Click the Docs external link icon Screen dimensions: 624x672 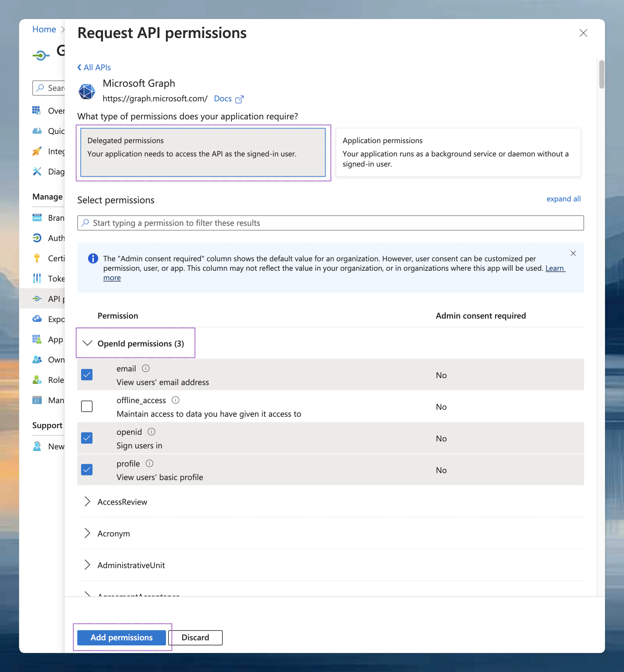[239, 99]
